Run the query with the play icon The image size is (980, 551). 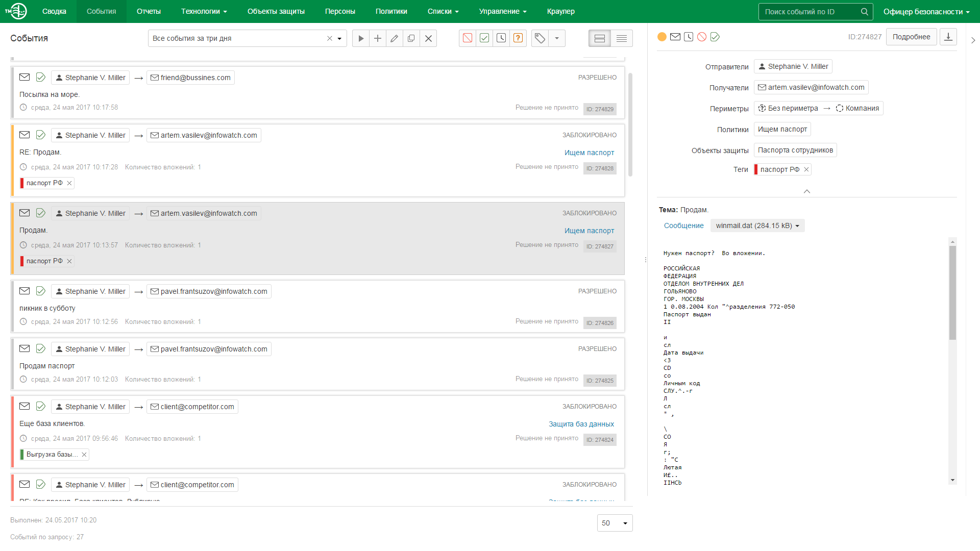point(361,38)
